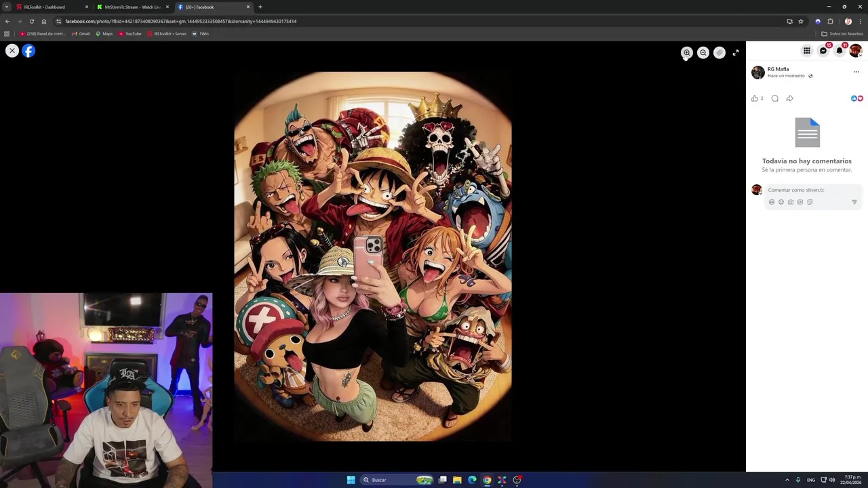Send the comment arrow button

click(854, 202)
